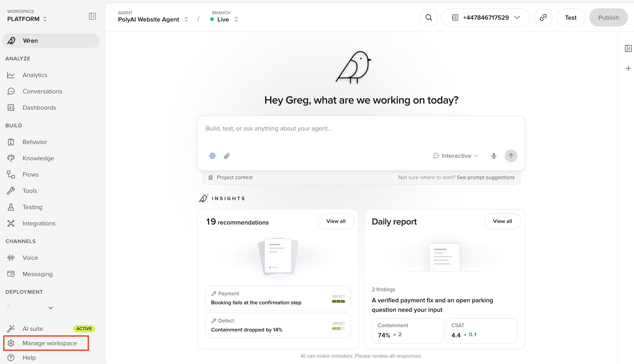The height and width of the screenshot is (364, 634).
Task: Open the Voice channel
Action: (x=30, y=258)
